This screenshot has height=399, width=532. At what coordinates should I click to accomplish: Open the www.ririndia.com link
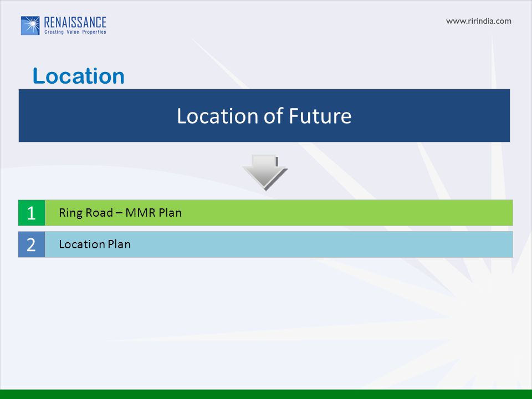[x=478, y=21]
